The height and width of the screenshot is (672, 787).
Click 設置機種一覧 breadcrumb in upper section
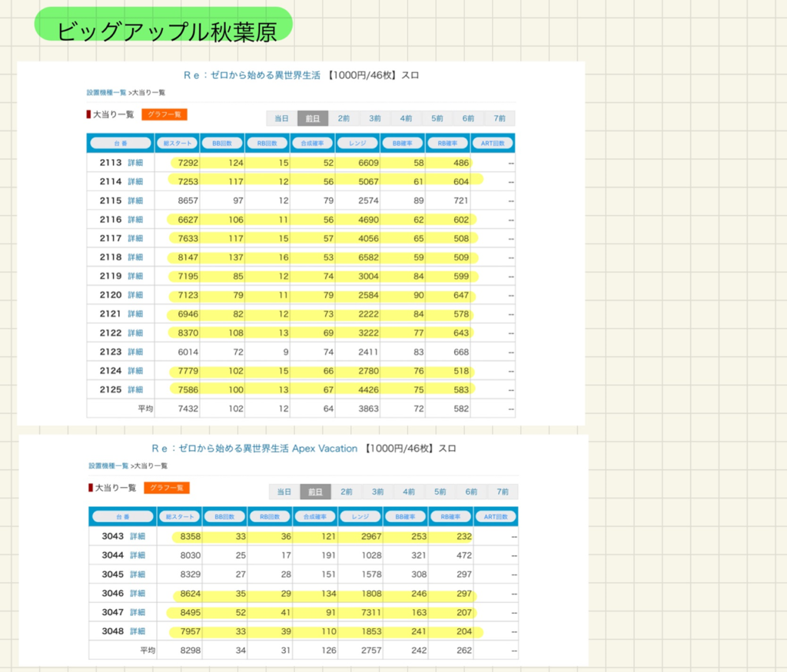(x=106, y=92)
